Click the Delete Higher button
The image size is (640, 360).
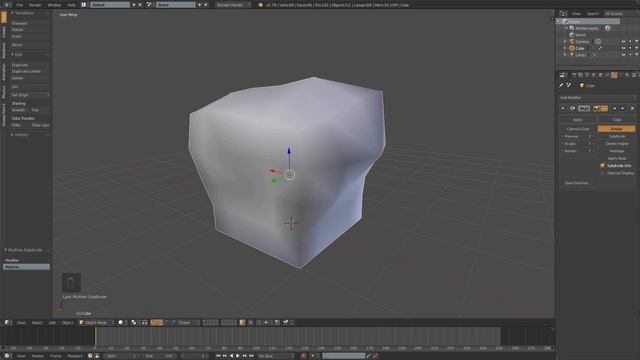(616, 144)
